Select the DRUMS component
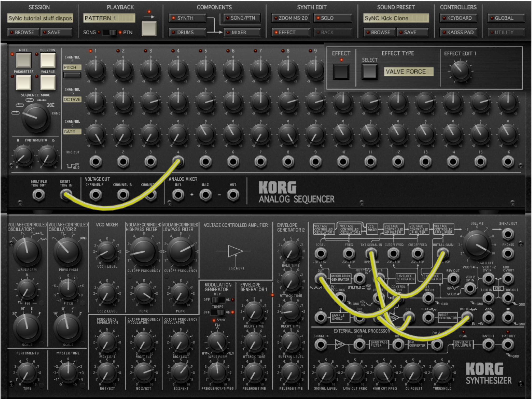This screenshot has width=532, height=400. 187,32
